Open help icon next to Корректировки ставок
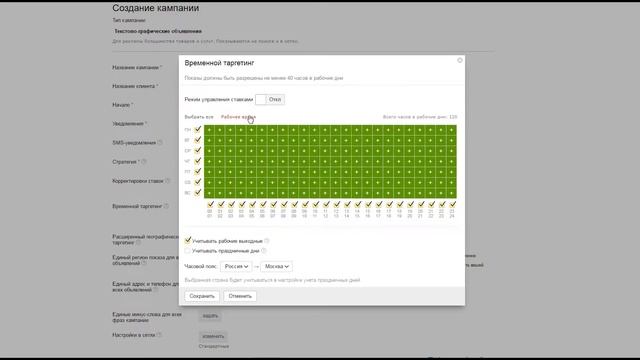640x360 pixels. click(167, 181)
